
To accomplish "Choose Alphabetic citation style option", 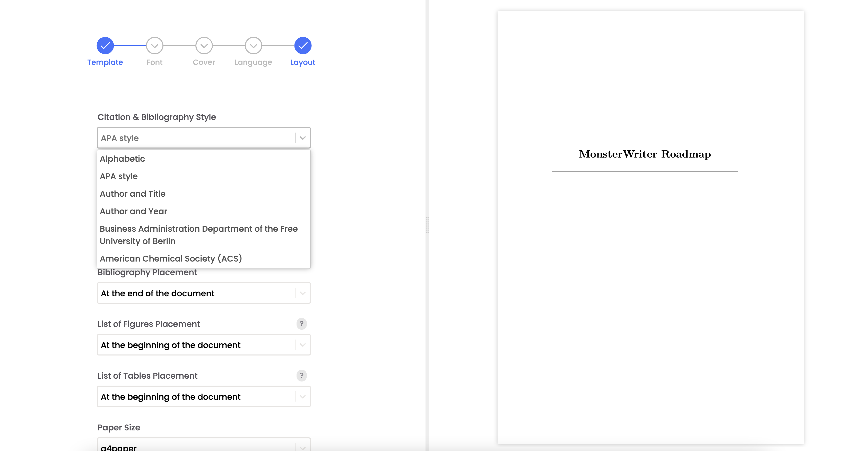I will (x=204, y=159).
